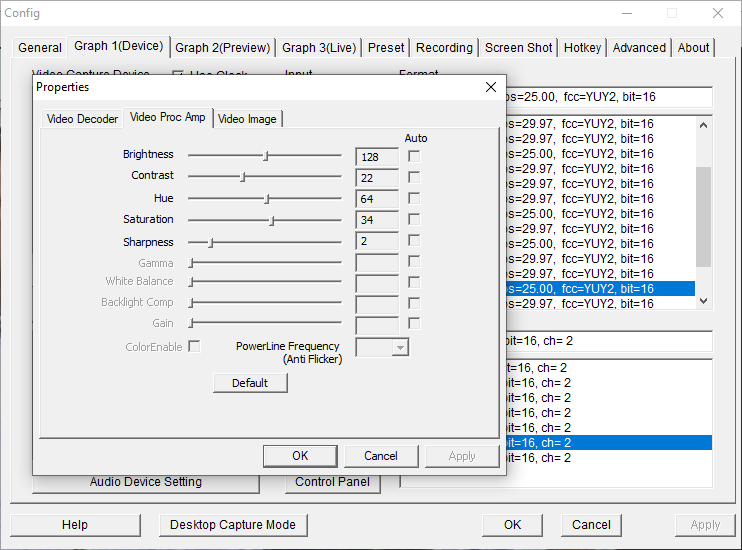The image size is (742, 550).
Task: Click Desktop Capture Mode button
Action: coord(233,525)
